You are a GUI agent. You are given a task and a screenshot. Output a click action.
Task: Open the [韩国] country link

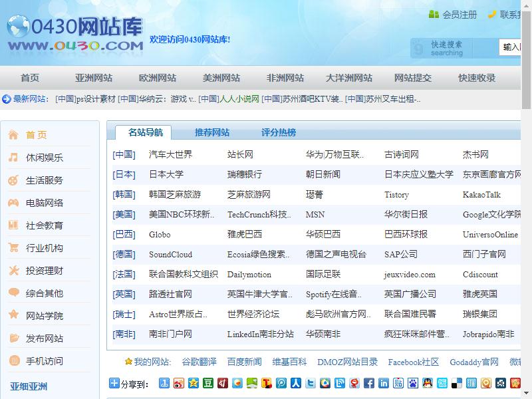click(x=124, y=194)
